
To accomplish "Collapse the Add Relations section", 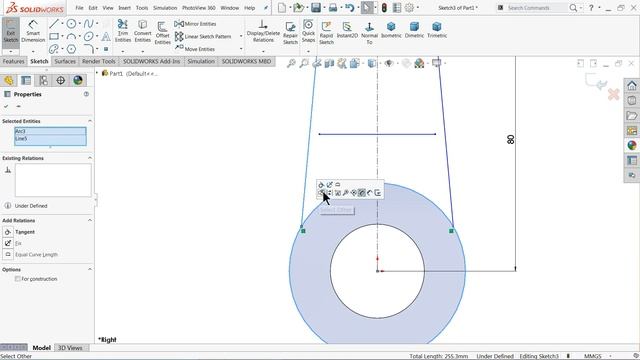I will pyautogui.click(x=89, y=220).
